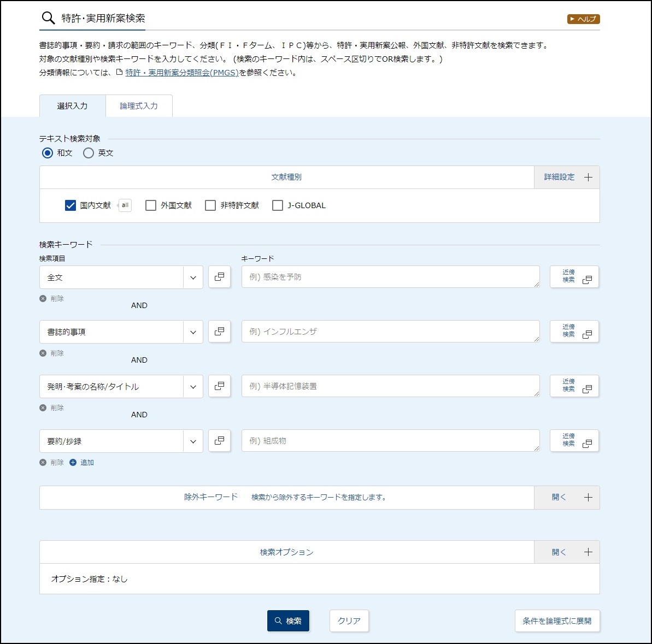Click the クリア button
This screenshot has width=652, height=644.
[x=349, y=621]
